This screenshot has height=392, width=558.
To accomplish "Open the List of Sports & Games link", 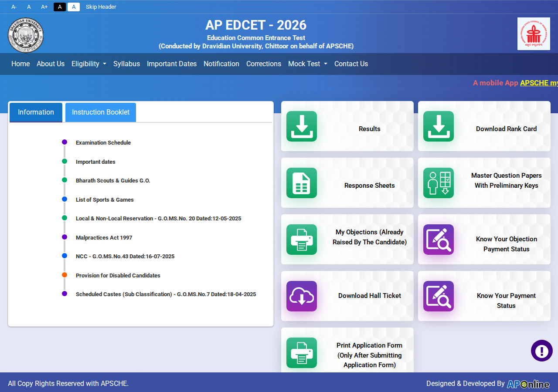I will (105, 200).
